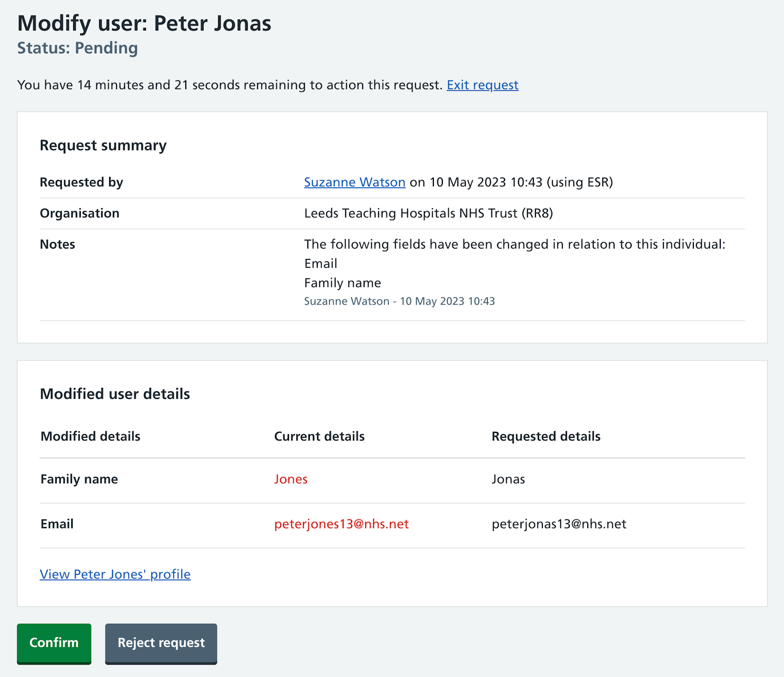This screenshot has height=677, width=784.
Task: Click the 'following fields have been changed' note
Action: pos(515,245)
